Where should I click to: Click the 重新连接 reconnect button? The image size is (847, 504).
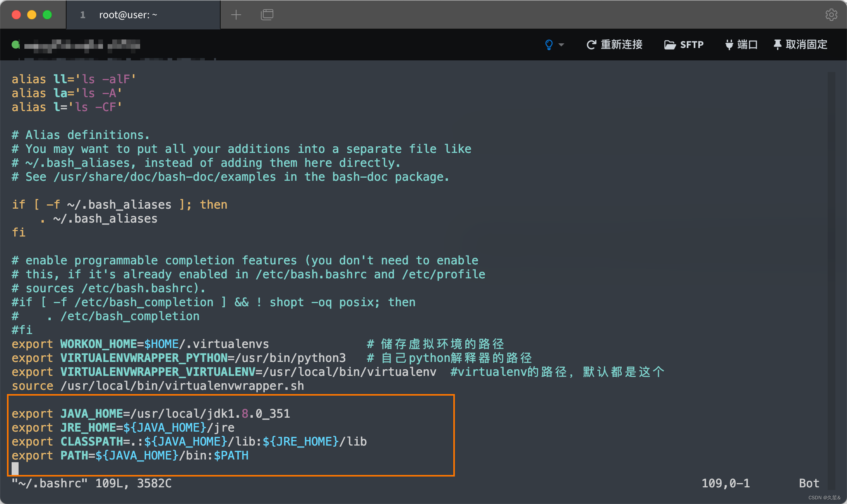tap(615, 45)
